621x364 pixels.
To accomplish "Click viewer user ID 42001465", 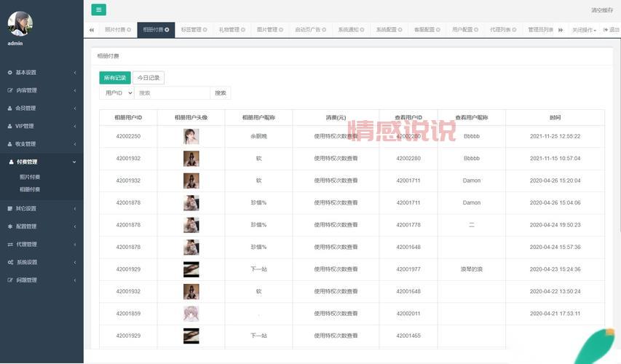I will tap(408, 336).
